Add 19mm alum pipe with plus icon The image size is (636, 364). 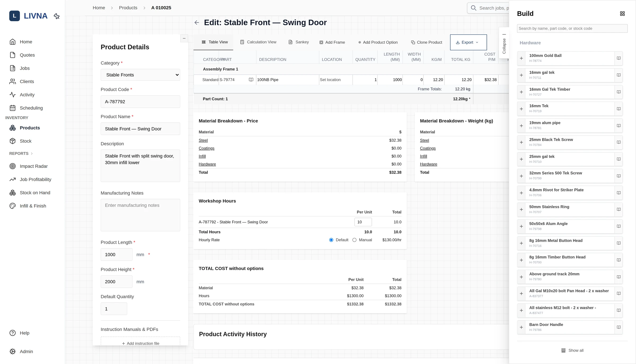point(521,126)
